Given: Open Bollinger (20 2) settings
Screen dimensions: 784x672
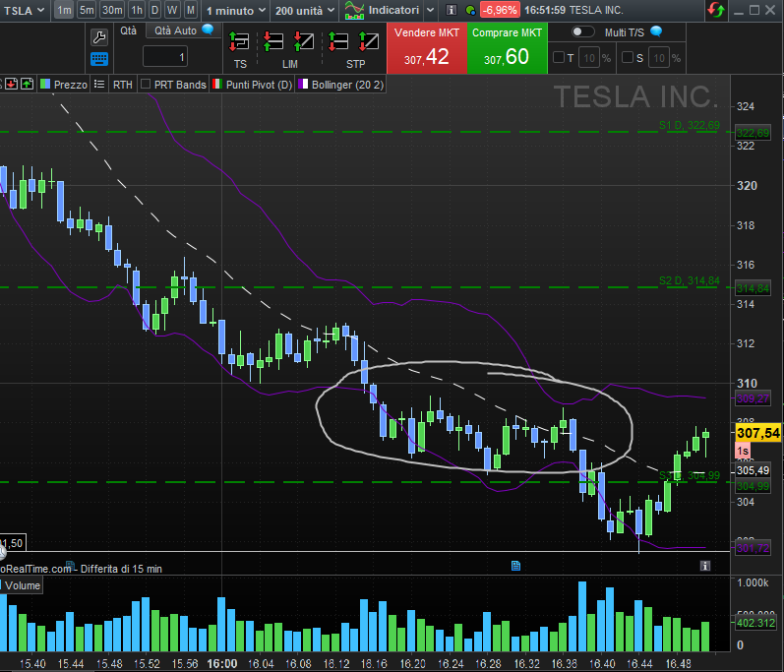Looking at the screenshot, I should (347, 85).
